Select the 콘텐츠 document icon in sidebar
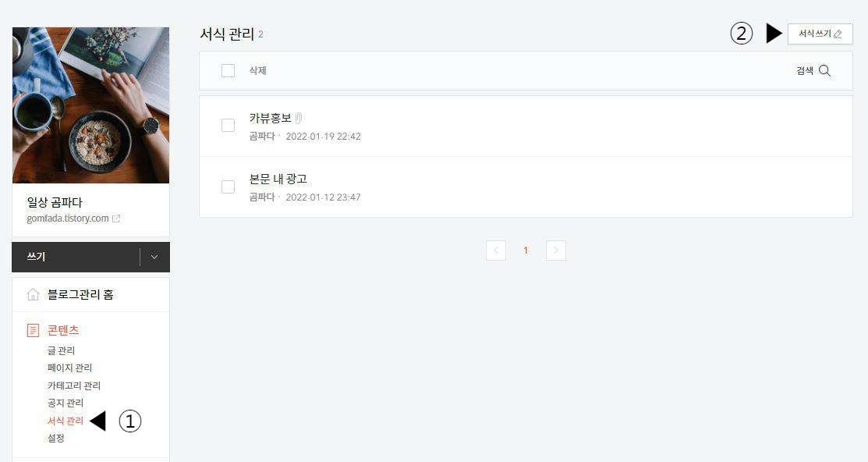The height and width of the screenshot is (462, 868). pyautogui.click(x=32, y=329)
